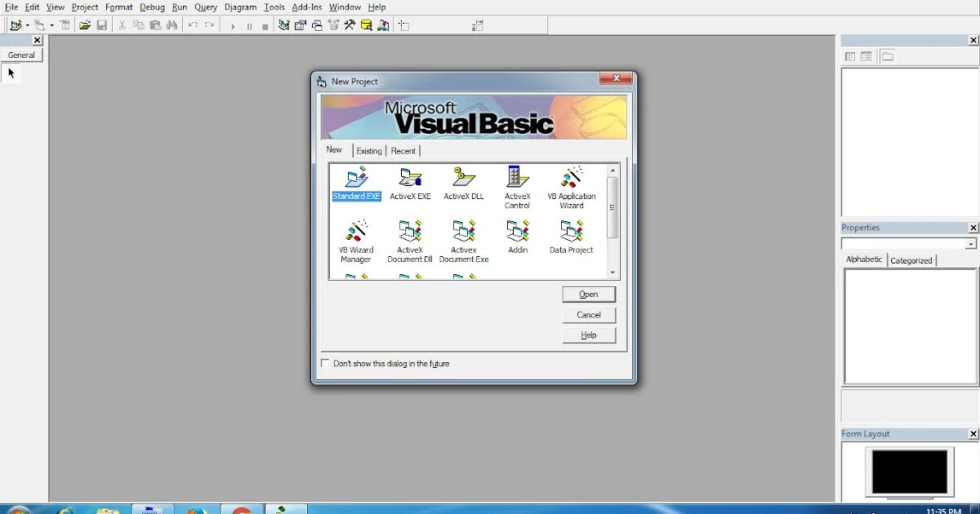Open the Add-Ins menu

click(306, 7)
